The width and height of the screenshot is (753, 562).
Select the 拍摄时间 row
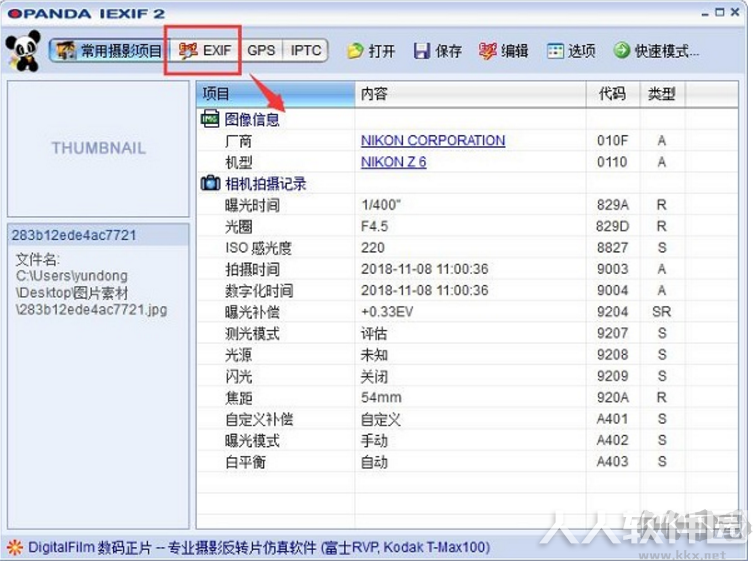click(467, 269)
